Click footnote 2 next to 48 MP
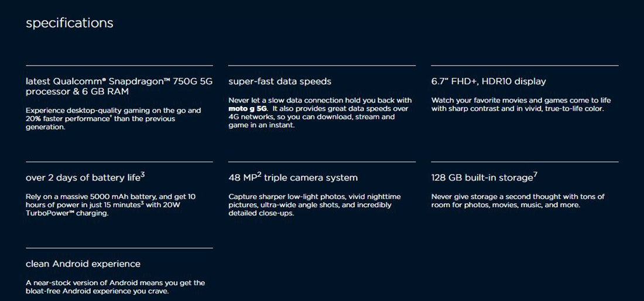The height and width of the screenshot is (301, 644). coord(259,175)
